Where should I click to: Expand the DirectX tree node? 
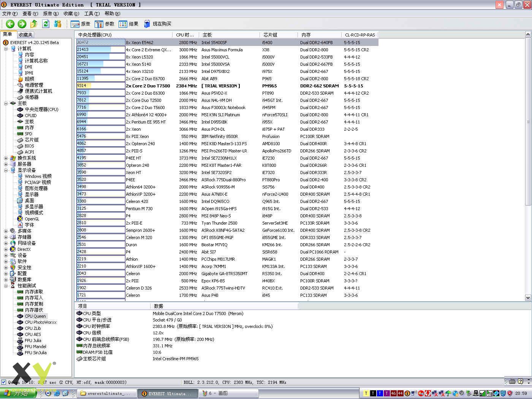[x=6, y=249]
